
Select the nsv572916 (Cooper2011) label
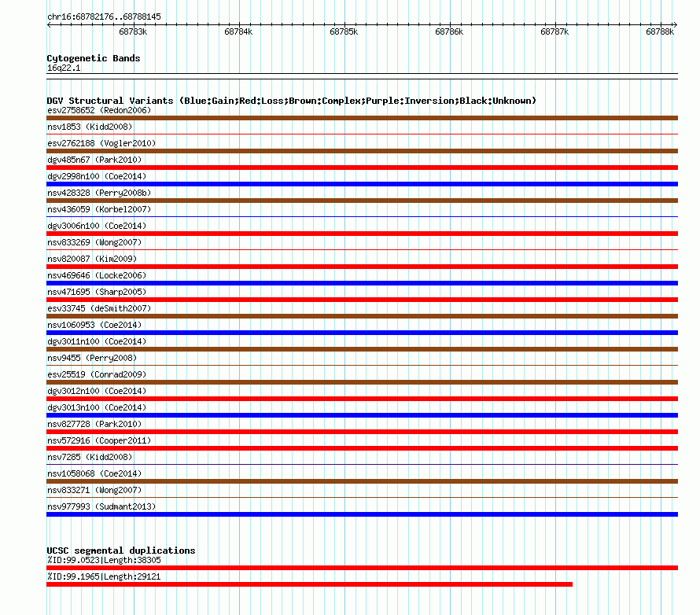(x=99, y=440)
